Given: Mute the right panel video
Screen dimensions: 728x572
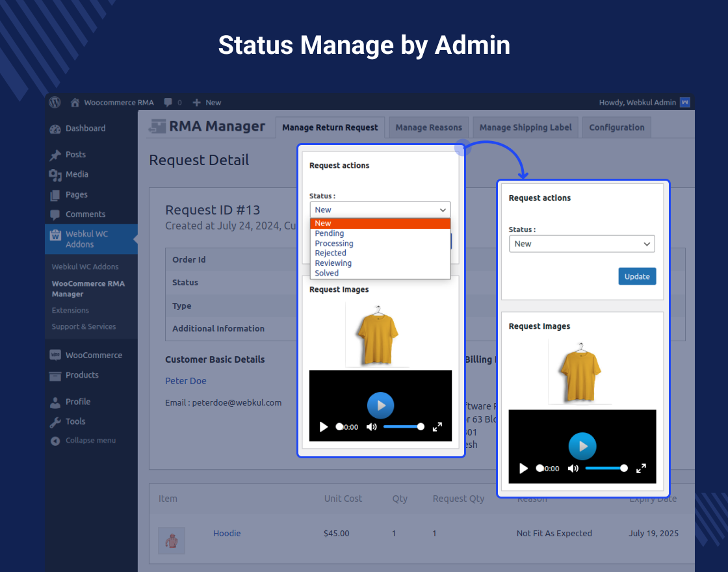Looking at the screenshot, I should [x=573, y=468].
